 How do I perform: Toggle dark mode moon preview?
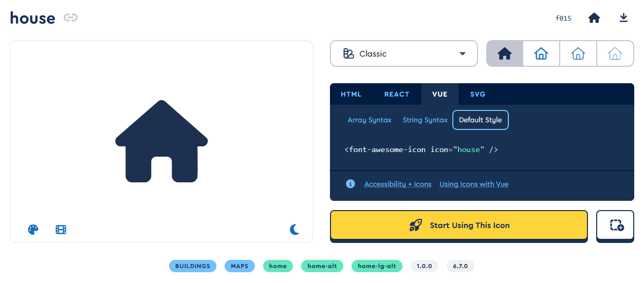pyautogui.click(x=295, y=230)
